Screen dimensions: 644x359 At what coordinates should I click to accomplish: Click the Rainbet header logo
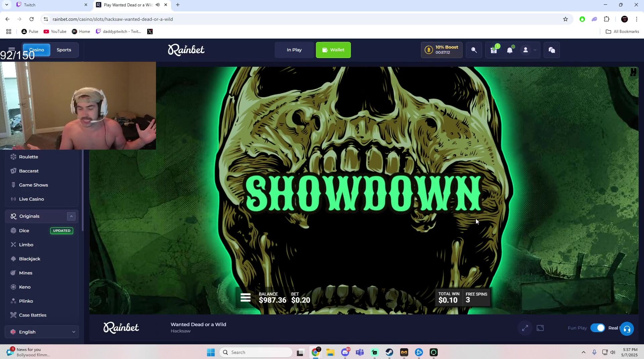point(186,50)
